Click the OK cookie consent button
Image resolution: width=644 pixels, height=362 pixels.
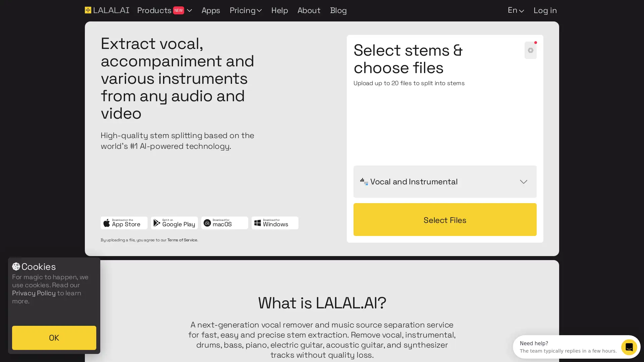tap(54, 337)
